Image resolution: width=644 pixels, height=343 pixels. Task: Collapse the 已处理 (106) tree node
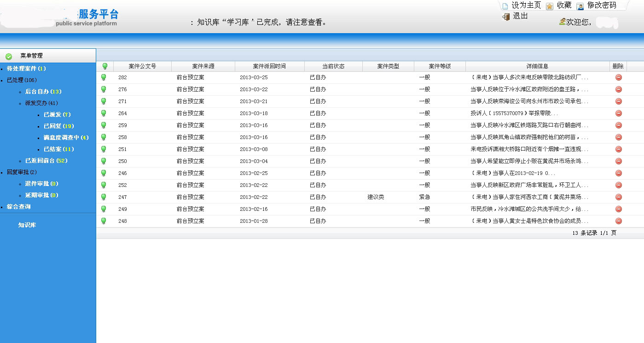coord(22,80)
